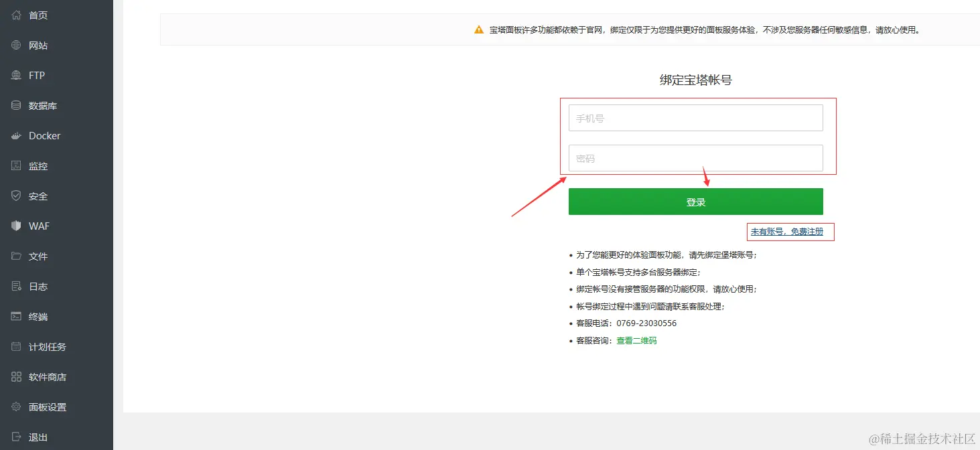Click the grid icon beside 软件商店
The width and height of the screenshot is (980, 450).
pos(17,376)
